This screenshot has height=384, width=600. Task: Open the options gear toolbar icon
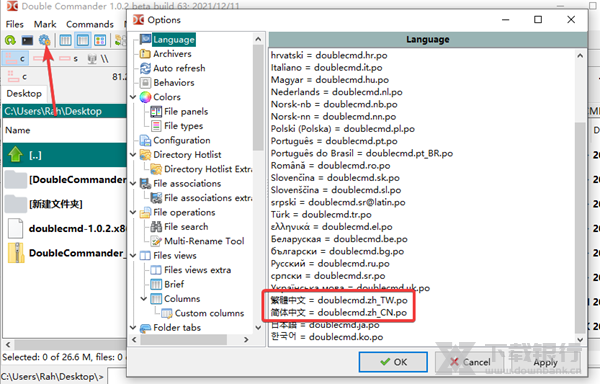[x=44, y=40]
